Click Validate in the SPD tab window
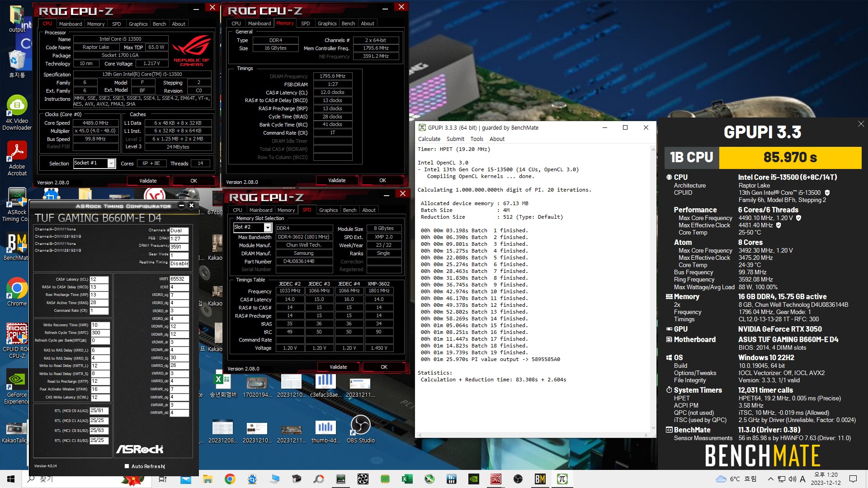 (x=338, y=367)
